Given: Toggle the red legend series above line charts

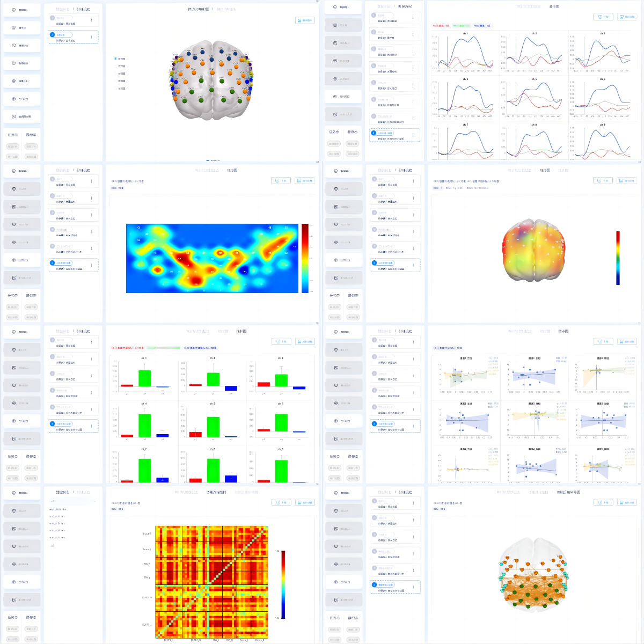Looking at the screenshot, I should pyautogui.click(x=441, y=25).
